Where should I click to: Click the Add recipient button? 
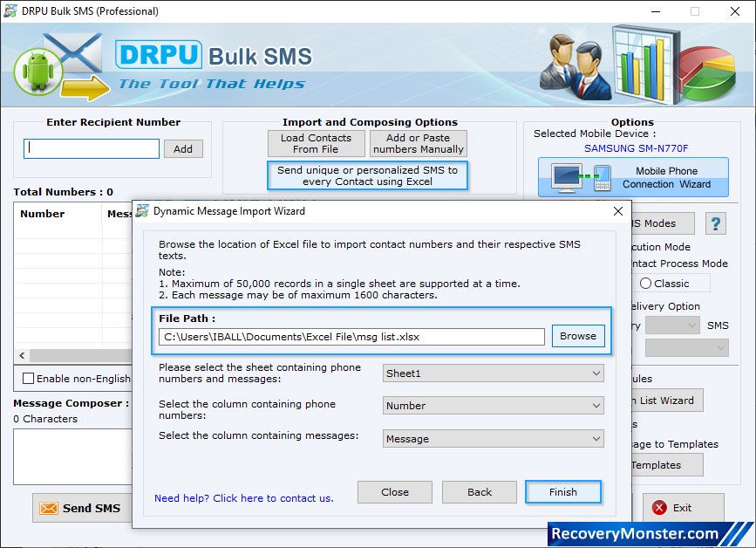coord(183,148)
